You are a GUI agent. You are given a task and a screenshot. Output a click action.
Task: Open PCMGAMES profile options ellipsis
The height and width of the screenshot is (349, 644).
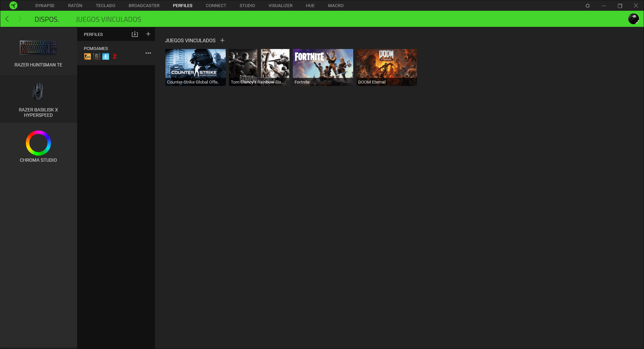[x=148, y=53]
